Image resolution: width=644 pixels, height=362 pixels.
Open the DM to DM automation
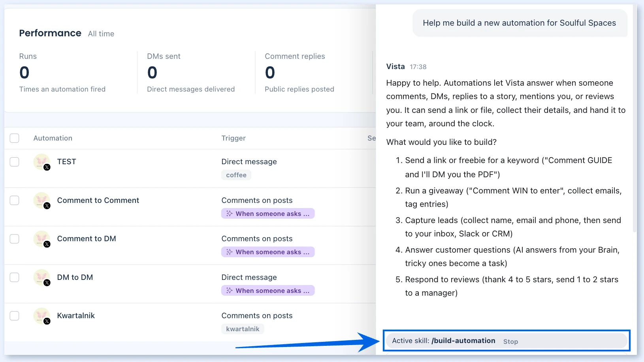click(75, 278)
